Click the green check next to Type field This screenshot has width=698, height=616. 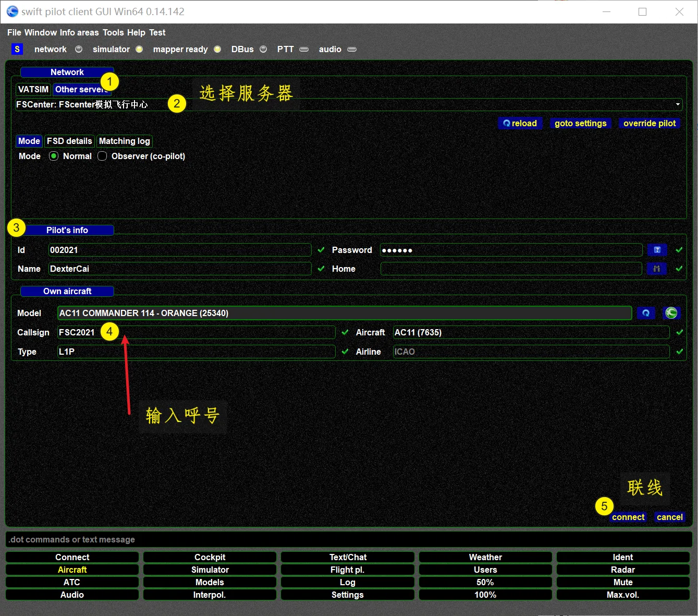point(345,352)
